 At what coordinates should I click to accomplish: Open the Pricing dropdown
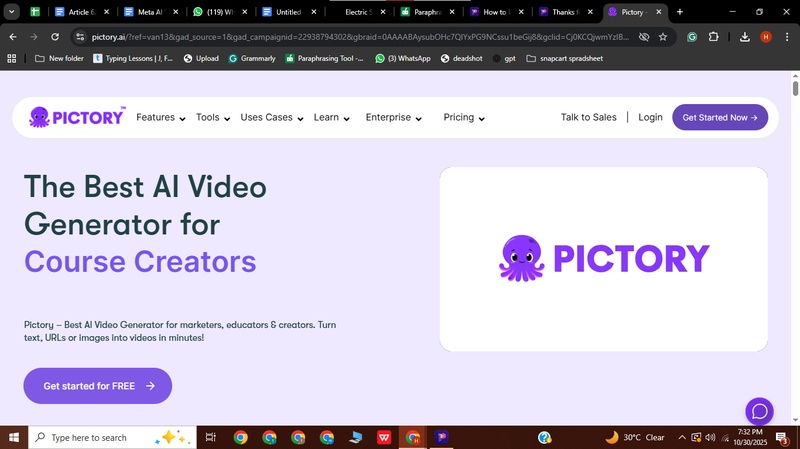464,117
